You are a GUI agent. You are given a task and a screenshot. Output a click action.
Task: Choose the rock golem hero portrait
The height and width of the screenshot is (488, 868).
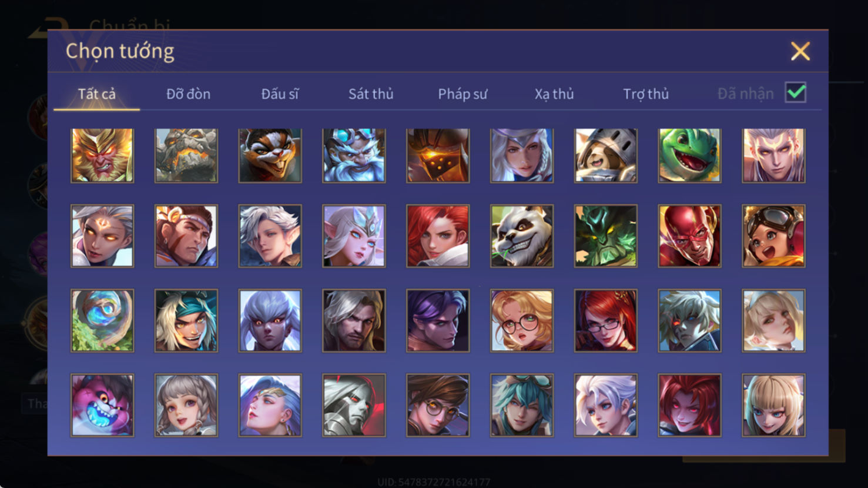[x=186, y=155]
